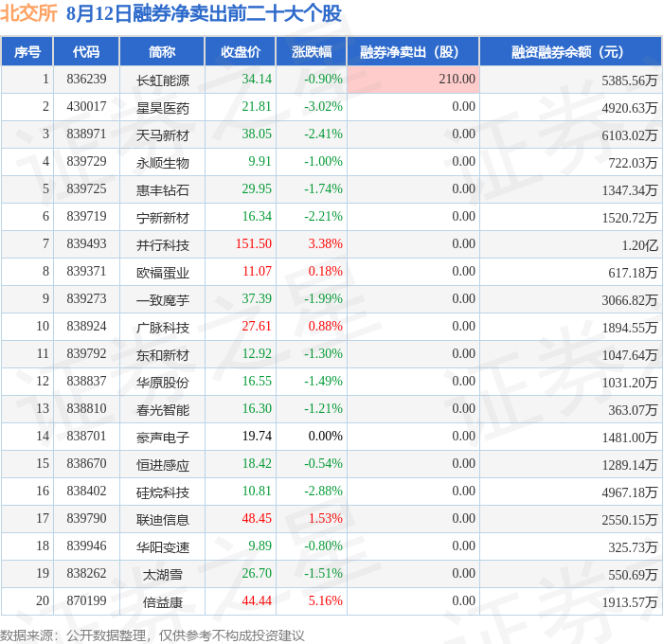The image size is (663, 644).
Task: Click the change value -2.21%
Action: click(323, 217)
